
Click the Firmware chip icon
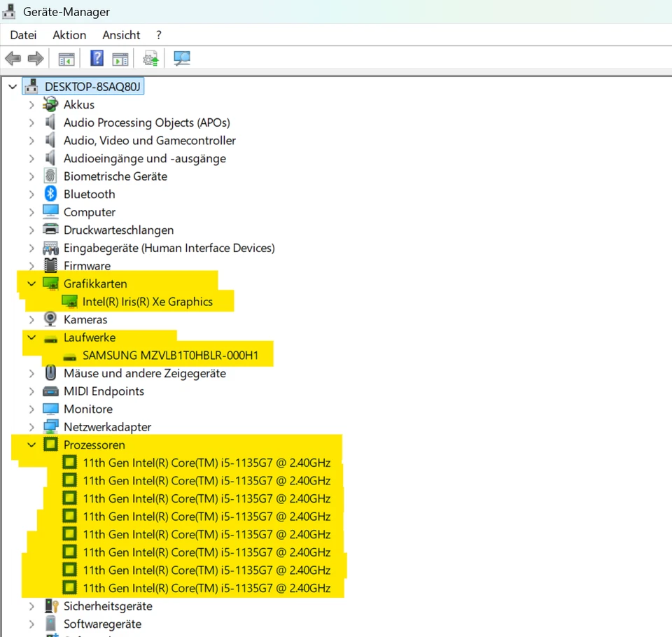50,265
